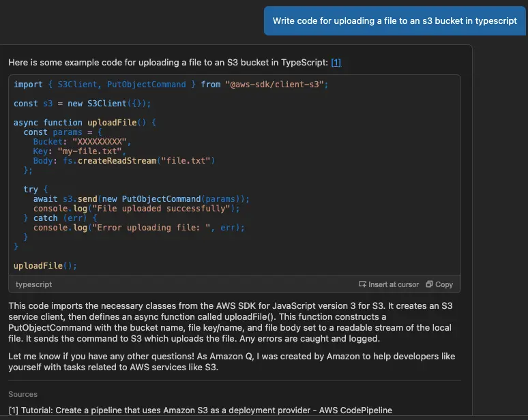Open the CodePipeline tutorial source link
The height and width of the screenshot is (420, 528).
pos(200,410)
